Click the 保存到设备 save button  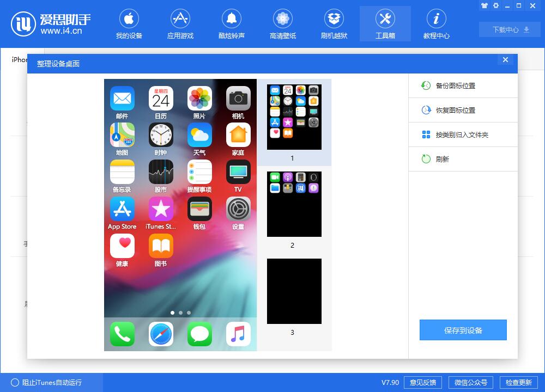click(x=463, y=329)
